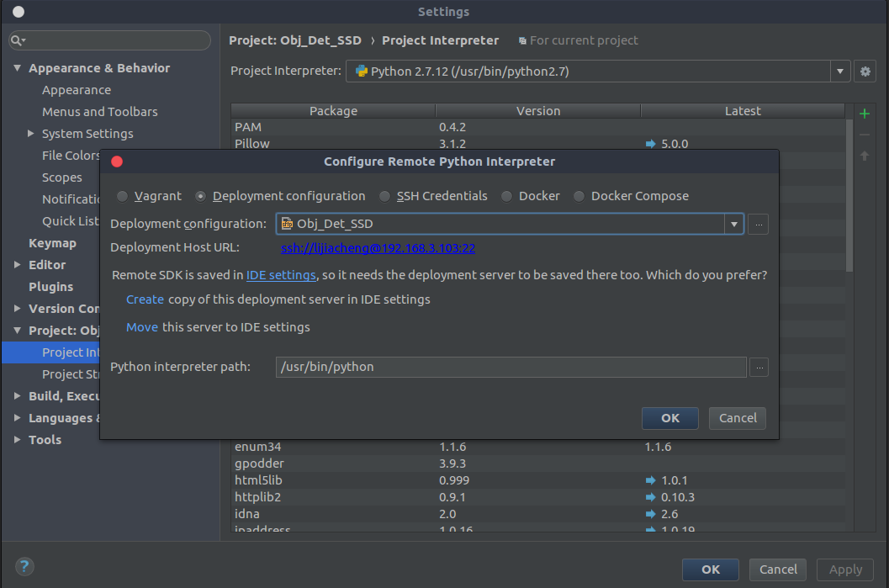889x588 pixels.
Task: Expand the Languages settings node
Action: [x=17, y=418]
